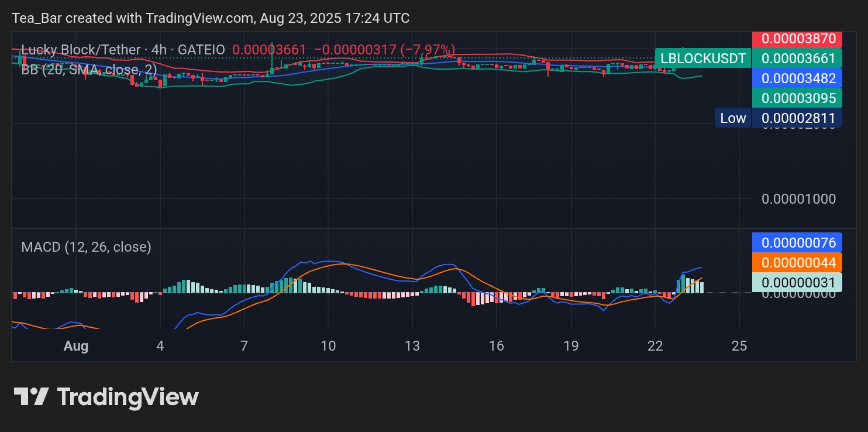The width and height of the screenshot is (868, 432).
Task: Click the red 0.00003870 price label
Action: 797,39
